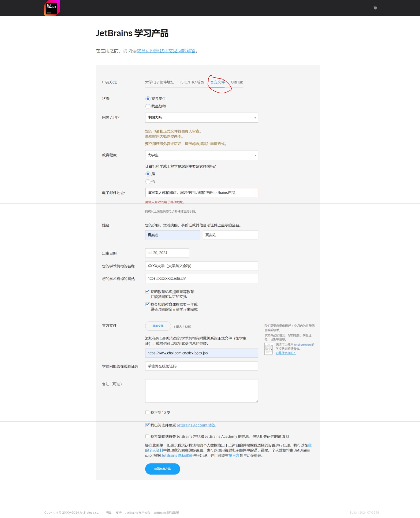Click 帮助 in the footer

tap(109, 513)
